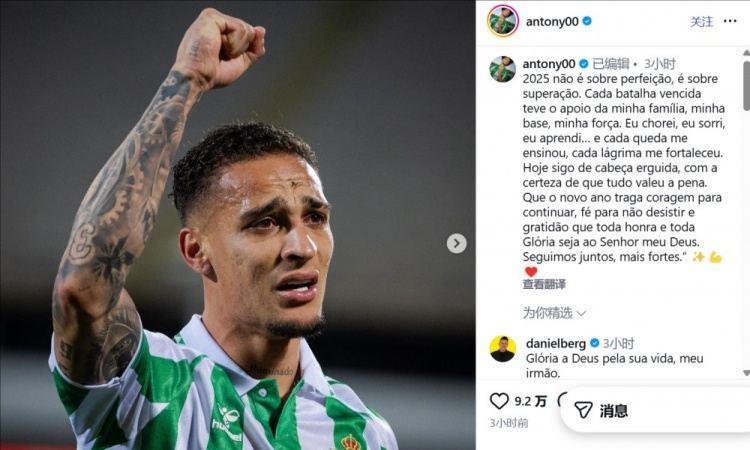Like the post with the heart icon
750x450 pixels.
point(499,401)
